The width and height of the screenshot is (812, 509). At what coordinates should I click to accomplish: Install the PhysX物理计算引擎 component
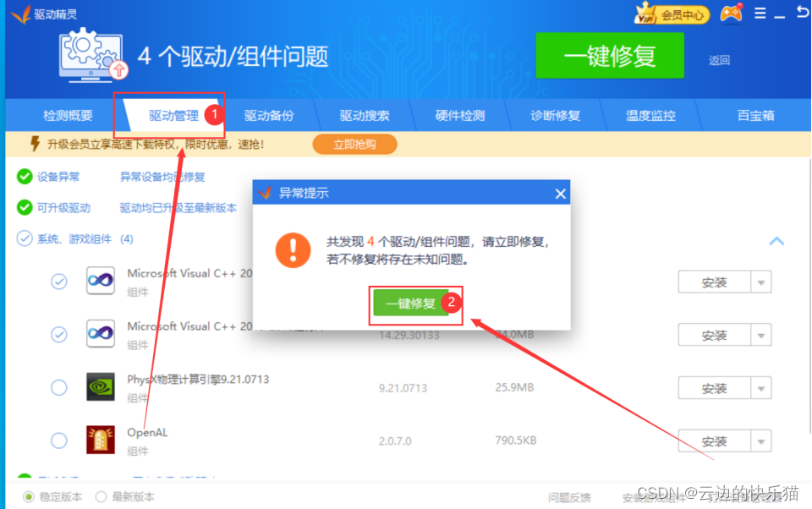pos(714,388)
